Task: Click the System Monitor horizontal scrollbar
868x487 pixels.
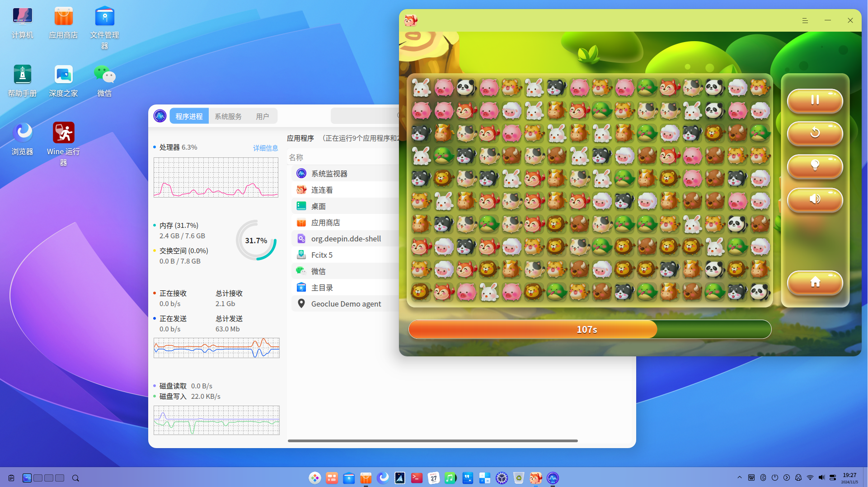Action: 433,440
